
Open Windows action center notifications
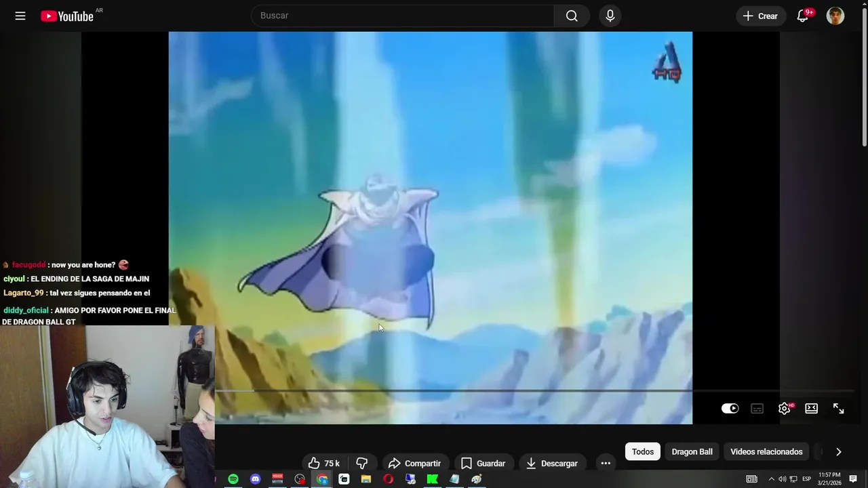click(853, 479)
